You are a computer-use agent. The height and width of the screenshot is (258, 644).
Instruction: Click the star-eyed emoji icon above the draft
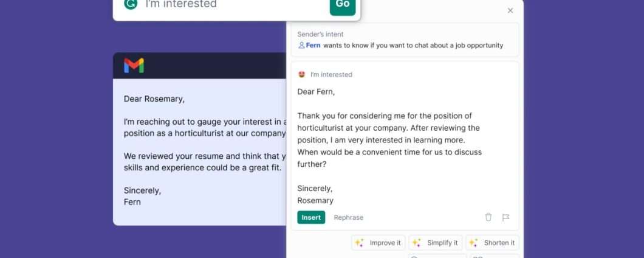pyautogui.click(x=302, y=74)
